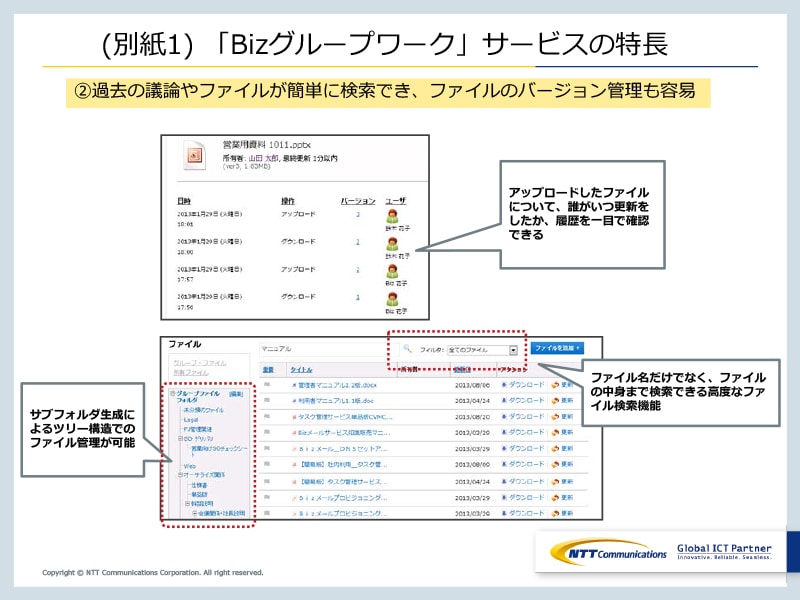Open version number link in 17:56 download row

click(x=358, y=297)
